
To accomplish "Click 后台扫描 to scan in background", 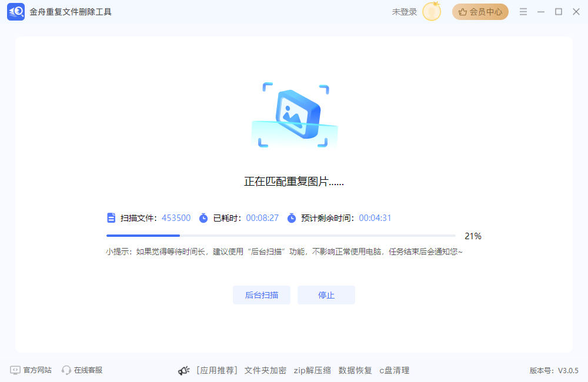I will [262, 294].
